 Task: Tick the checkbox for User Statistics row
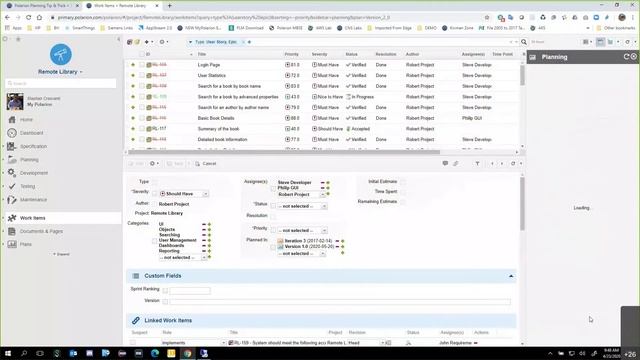tap(142, 76)
